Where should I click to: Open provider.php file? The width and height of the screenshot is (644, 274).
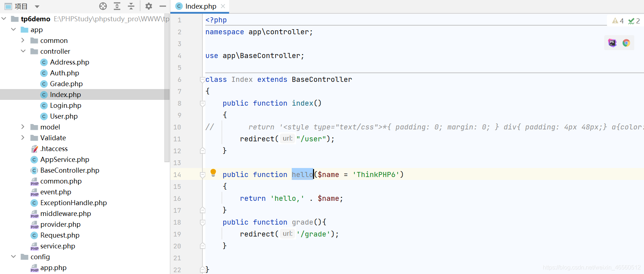coord(61,224)
